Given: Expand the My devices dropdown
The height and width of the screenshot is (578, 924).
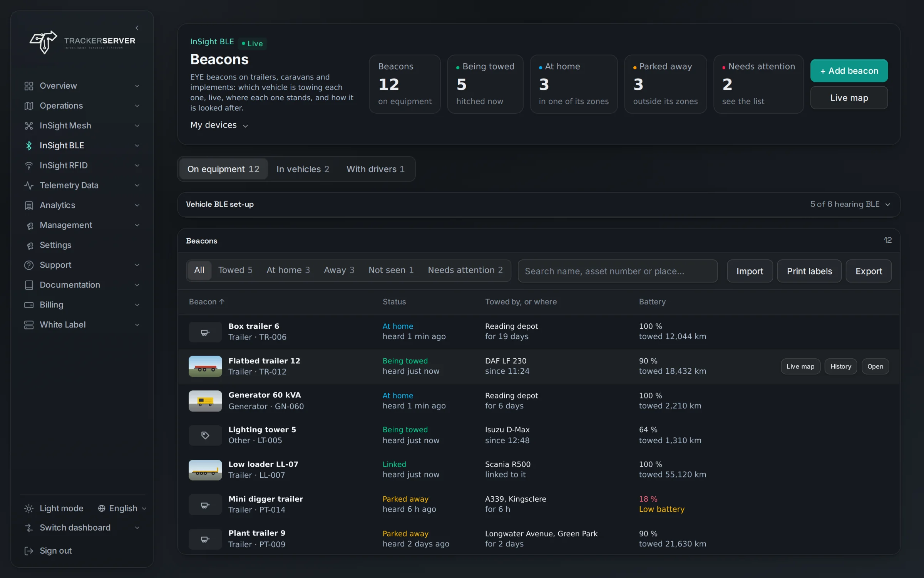Looking at the screenshot, I should click(x=219, y=125).
